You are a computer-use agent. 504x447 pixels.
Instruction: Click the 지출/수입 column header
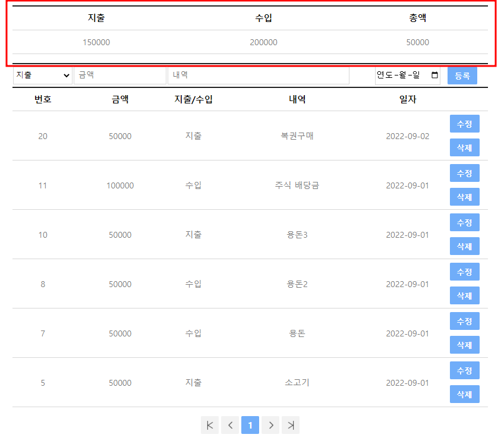pyautogui.click(x=193, y=99)
